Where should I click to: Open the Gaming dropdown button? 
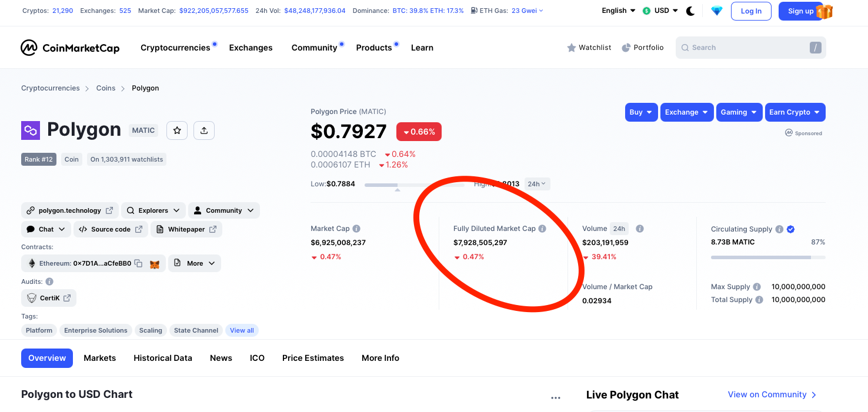pyautogui.click(x=739, y=112)
